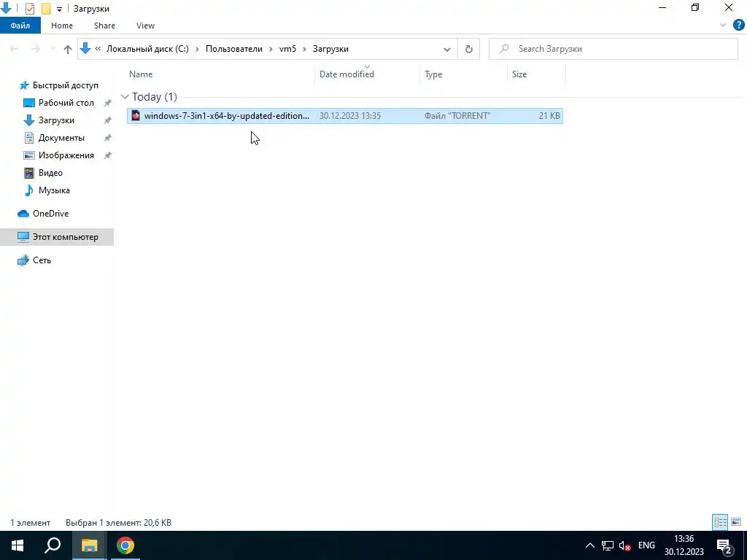The width and height of the screenshot is (747, 560).
Task: Click the pin icon beside Рабочий стол
Action: point(108,103)
